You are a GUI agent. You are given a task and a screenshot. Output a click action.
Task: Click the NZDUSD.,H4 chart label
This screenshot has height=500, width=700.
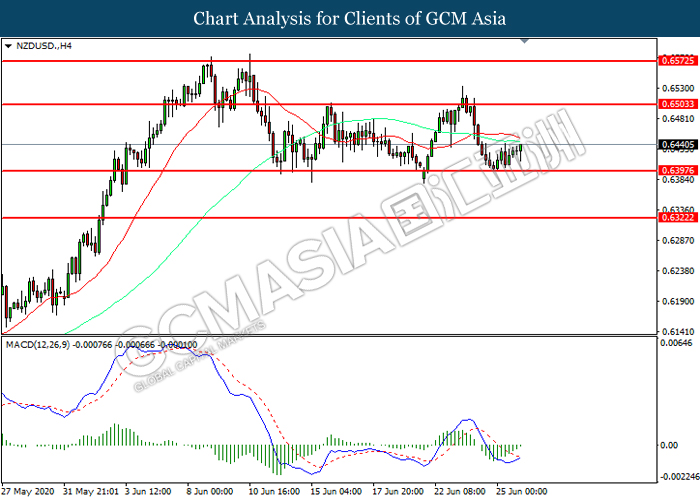[44, 46]
